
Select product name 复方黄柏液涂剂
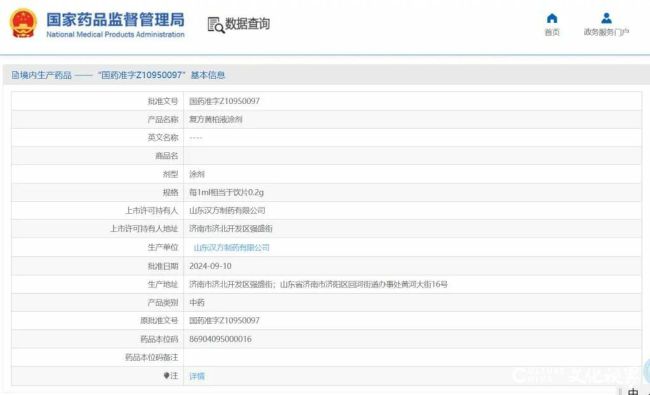coord(216,119)
